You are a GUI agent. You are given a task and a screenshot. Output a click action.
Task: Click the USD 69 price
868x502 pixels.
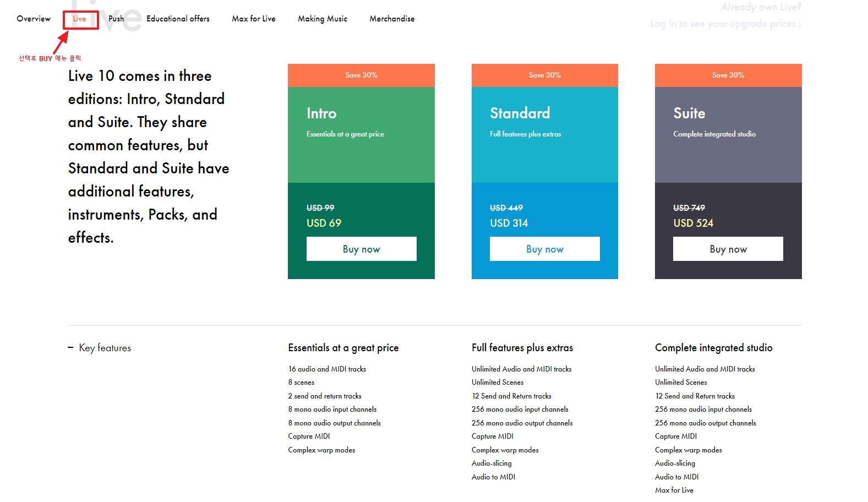tap(324, 223)
